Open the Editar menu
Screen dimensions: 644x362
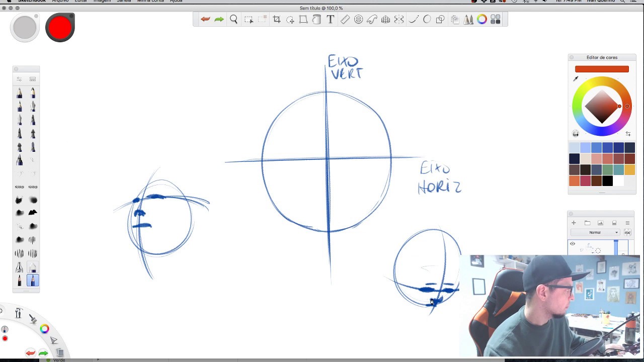(x=80, y=2)
